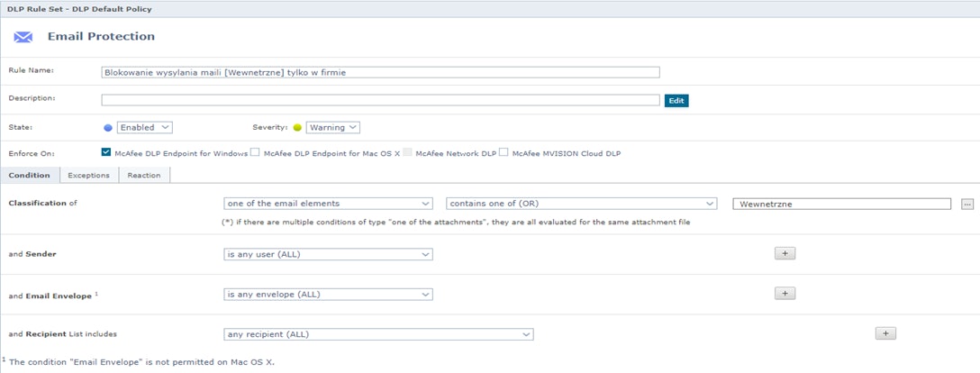Uncheck McAfee DLP Endpoint for Windows
This screenshot has height=373, width=980.
pyautogui.click(x=106, y=153)
